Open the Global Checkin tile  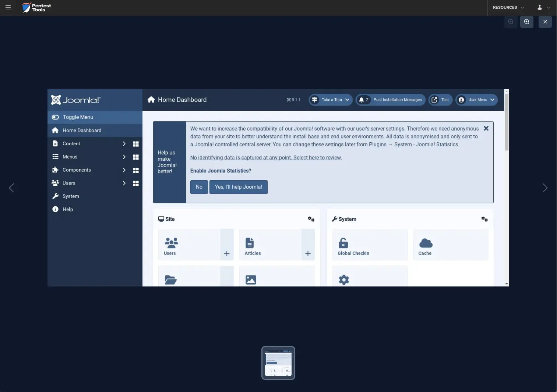370,245
